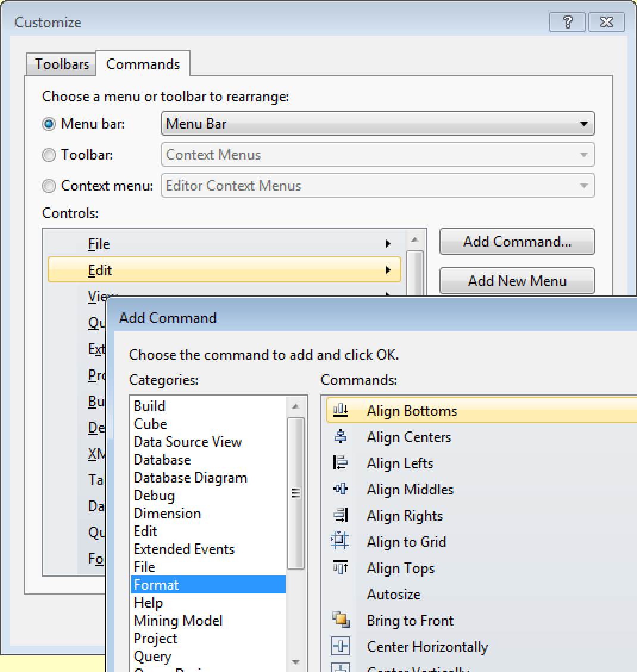
Task: Open the Editor Context Menus dropdown
Action: [x=378, y=185]
